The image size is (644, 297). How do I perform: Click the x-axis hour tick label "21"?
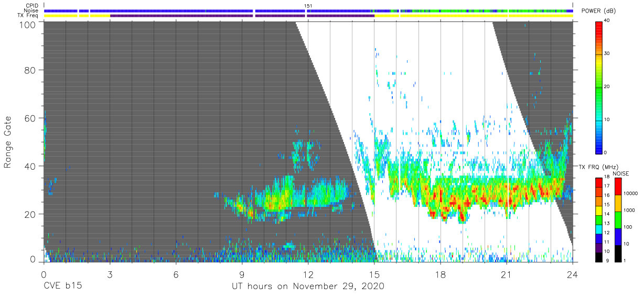tap(507, 274)
